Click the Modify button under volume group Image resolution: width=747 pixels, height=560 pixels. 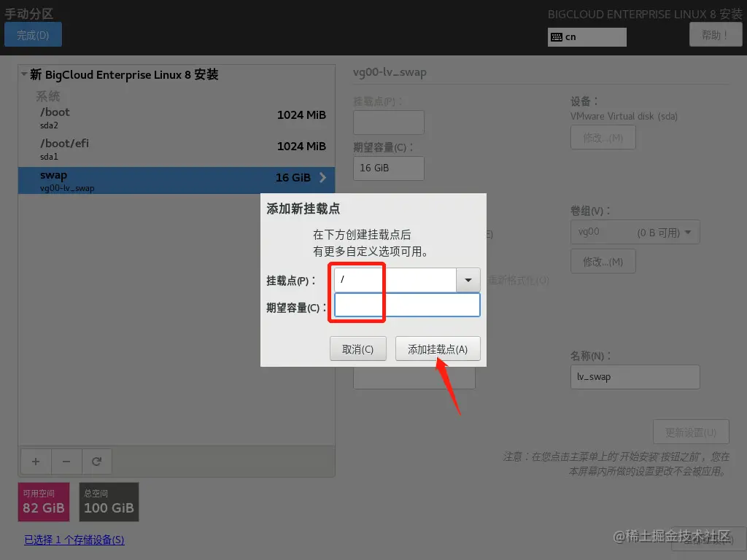[603, 262]
